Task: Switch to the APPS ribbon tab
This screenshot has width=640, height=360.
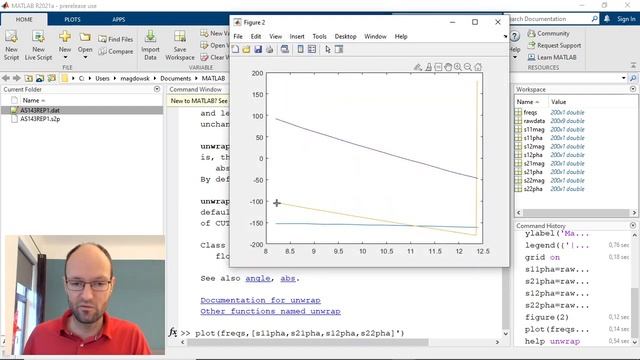Action: click(119, 19)
